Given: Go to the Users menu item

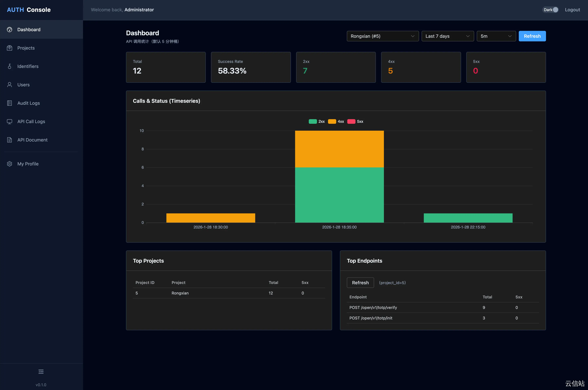Looking at the screenshot, I should point(24,85).
